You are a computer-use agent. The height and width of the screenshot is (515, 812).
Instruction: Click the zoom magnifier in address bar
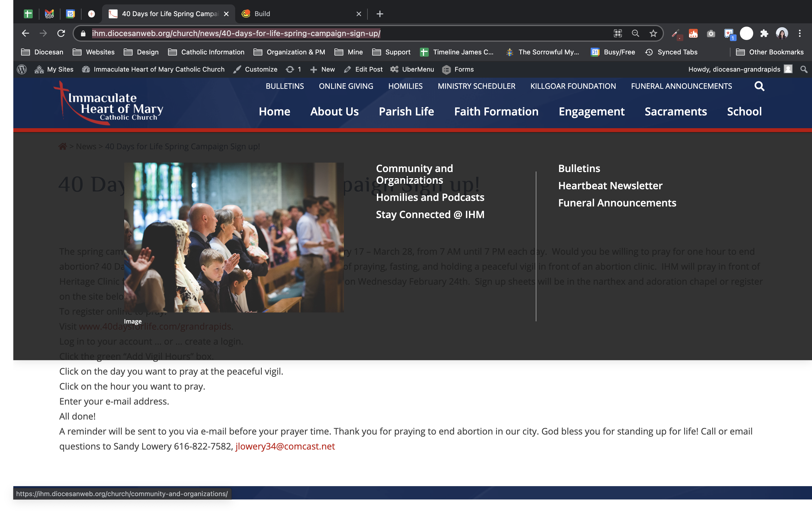click(635, 33)
